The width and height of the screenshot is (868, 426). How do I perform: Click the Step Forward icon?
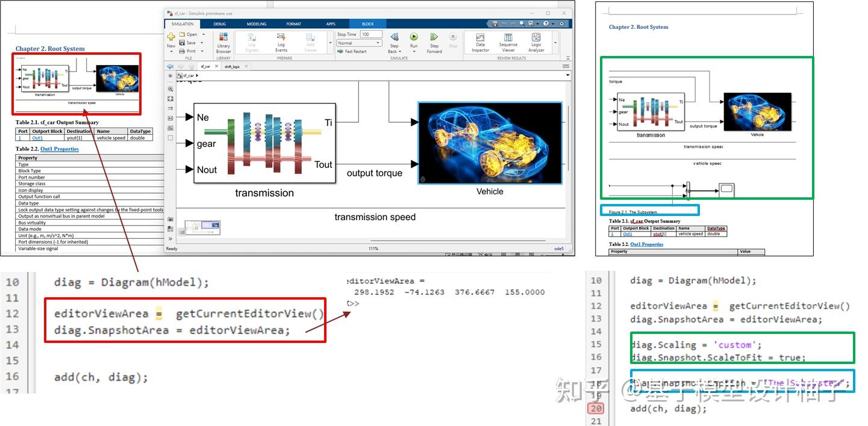click(434, 37)
